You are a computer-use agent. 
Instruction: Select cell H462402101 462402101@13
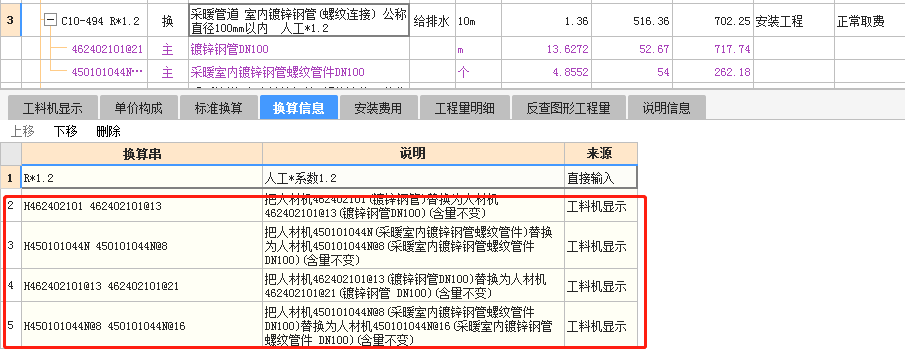click(142, 207)
